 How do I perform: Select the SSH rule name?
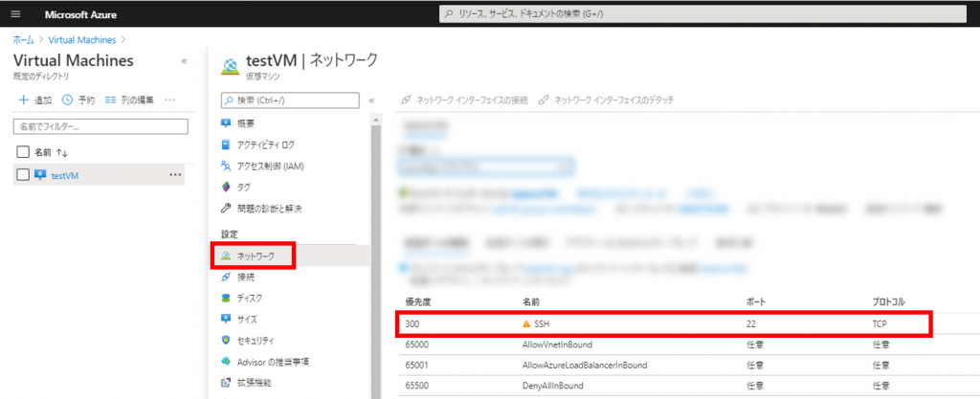point(542,324)
